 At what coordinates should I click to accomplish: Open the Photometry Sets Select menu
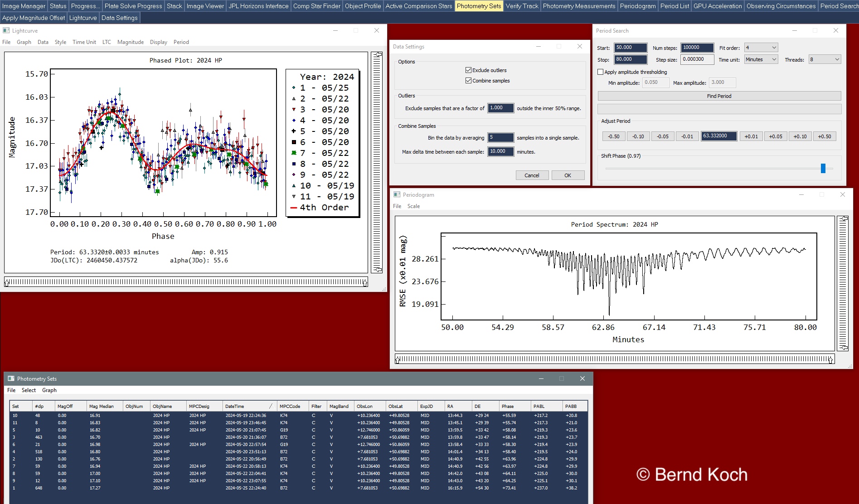click(x=29, y=390)
